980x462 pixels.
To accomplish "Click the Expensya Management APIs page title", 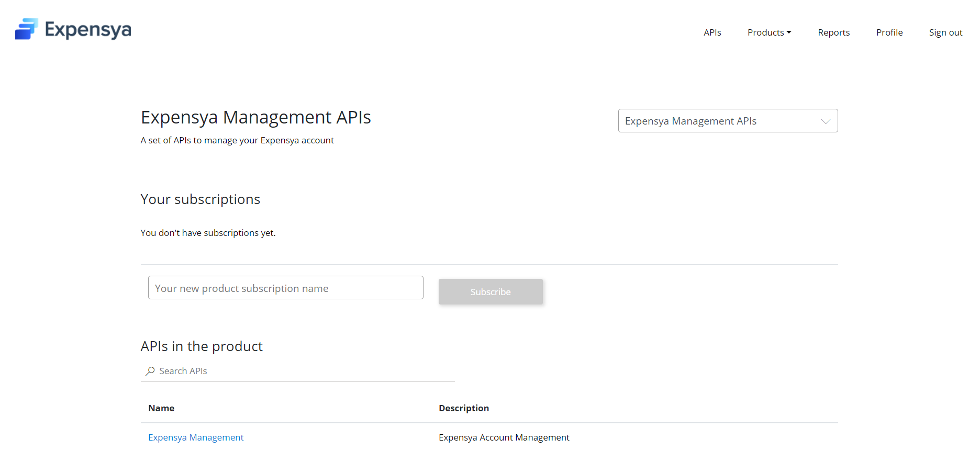I will [256, 117].
